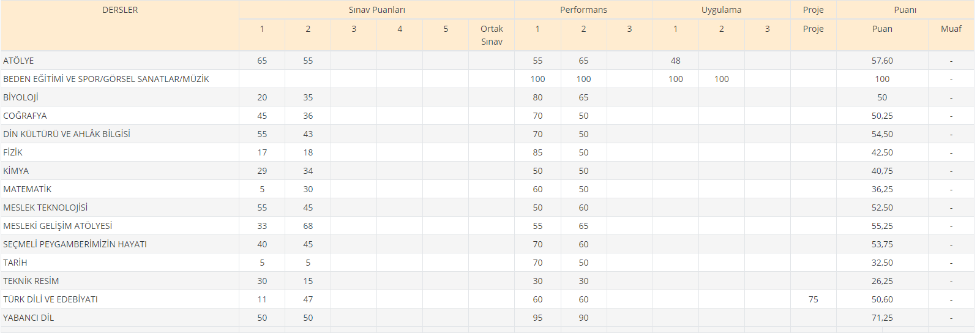Click the Sınav Puanları group header
Viewport: 980px width, 333px height.
376,10
